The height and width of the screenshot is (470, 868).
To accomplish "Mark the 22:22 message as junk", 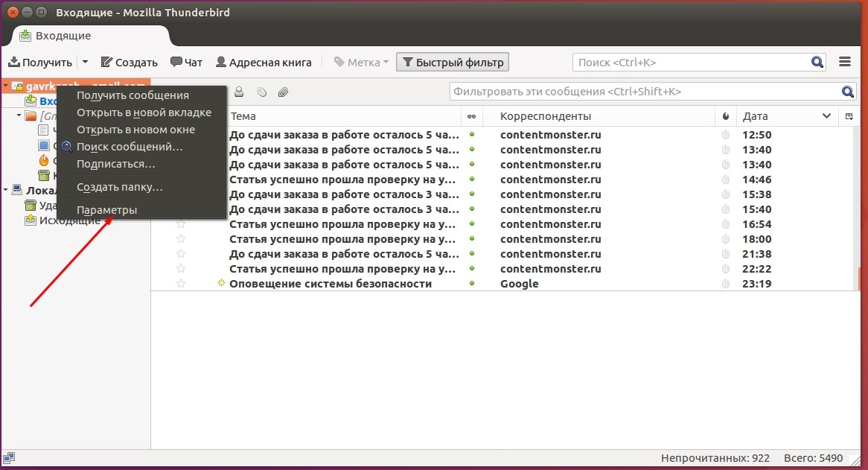I will pyautogui.click(x=726, y=269).
